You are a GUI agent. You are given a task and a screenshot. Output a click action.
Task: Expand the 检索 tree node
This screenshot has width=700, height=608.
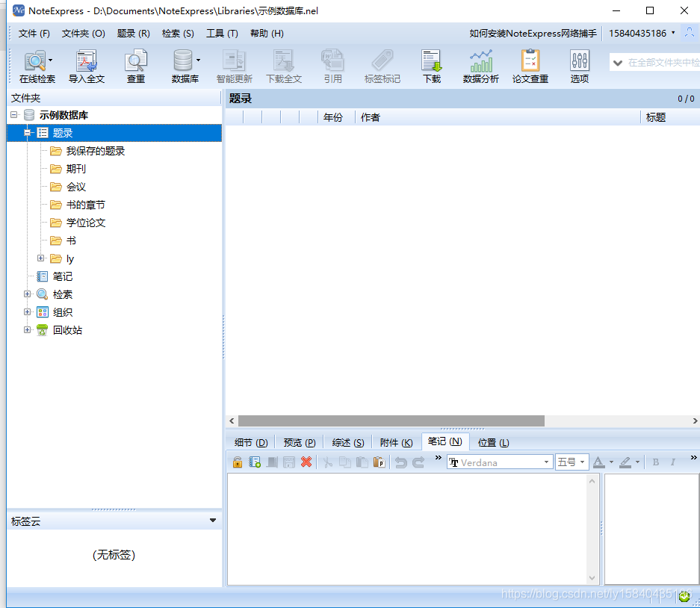(27, 294)
